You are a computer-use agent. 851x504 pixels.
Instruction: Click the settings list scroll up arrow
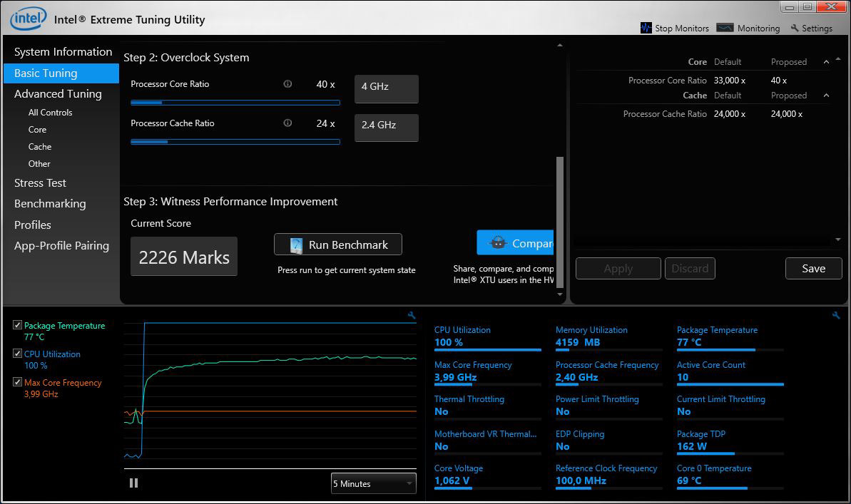(x=838, y=58)
